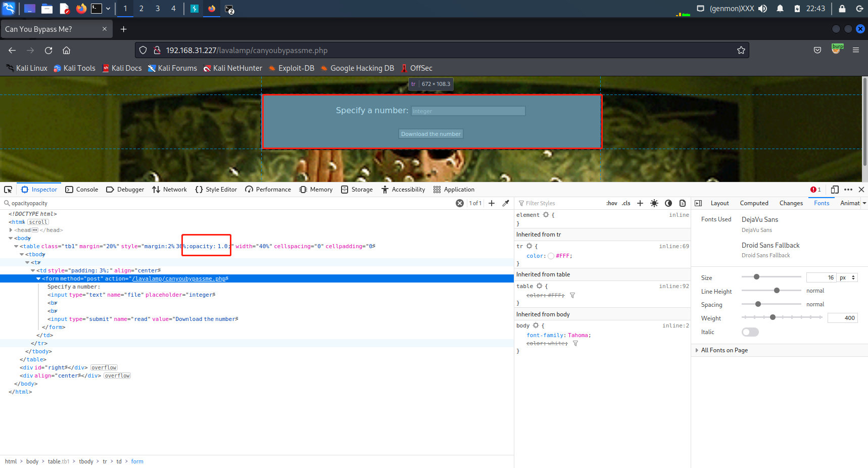The width and height of the screenshot is (868, 468).
Task: Open the Network tab
Action: [x=170, y=190]
